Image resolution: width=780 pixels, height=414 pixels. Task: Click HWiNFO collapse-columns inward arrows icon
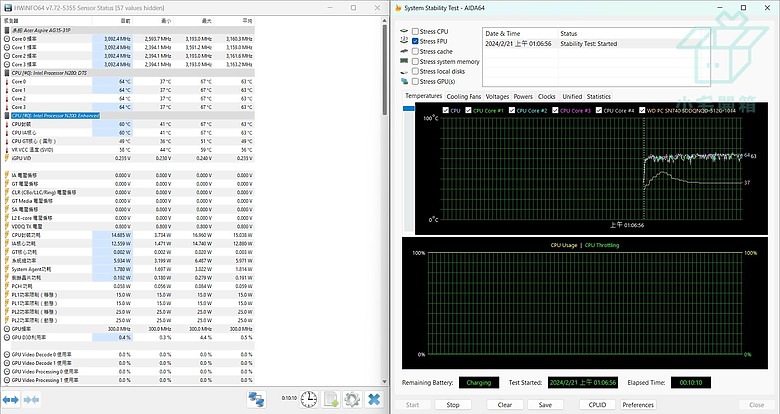(x=31, y=400)
